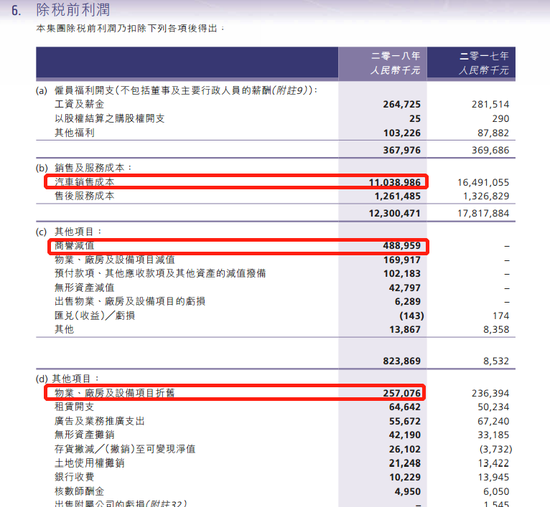Click the subtotal 12,300,471
The image size is (550, 507).
point(395,213)
